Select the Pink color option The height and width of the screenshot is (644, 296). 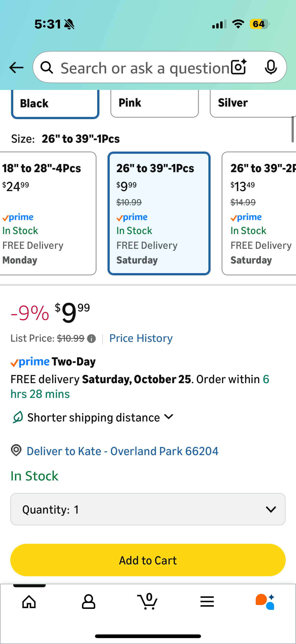click(x=154, y=103)
